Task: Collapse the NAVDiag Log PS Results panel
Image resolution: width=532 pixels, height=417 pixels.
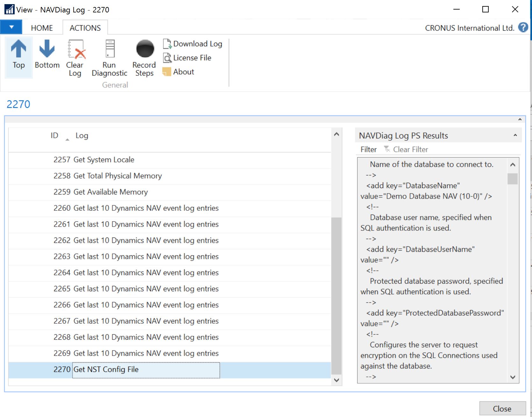Action: click(x=515, y=136)
